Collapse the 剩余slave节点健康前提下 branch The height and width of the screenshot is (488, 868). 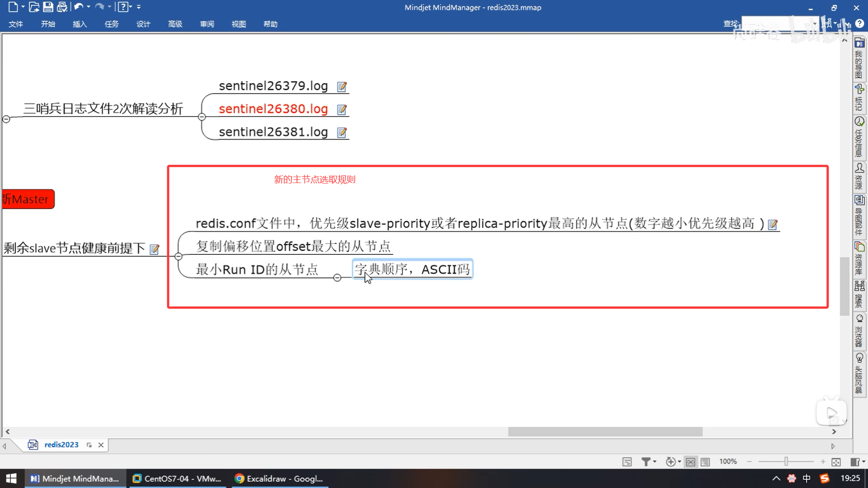(179, 256)
